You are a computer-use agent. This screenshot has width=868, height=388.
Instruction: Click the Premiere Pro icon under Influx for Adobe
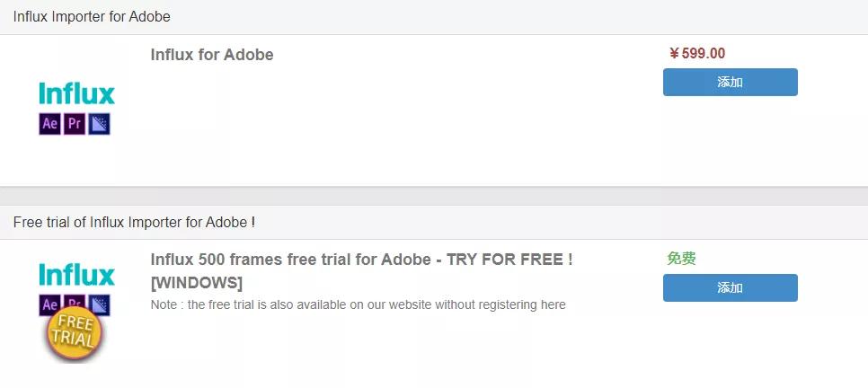(x=75, y=124)
